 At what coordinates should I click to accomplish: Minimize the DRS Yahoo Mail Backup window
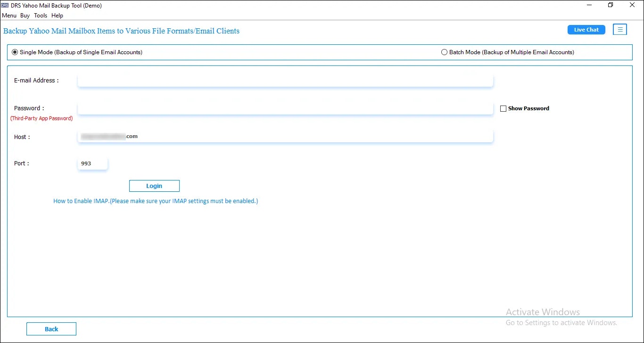pos(590,5)
